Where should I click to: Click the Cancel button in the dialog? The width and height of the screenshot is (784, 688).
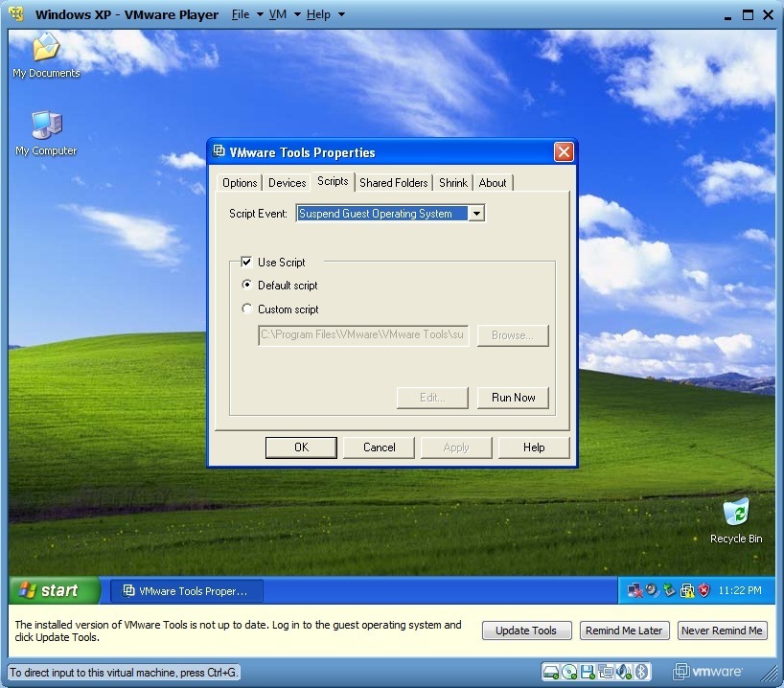(379, 447)
